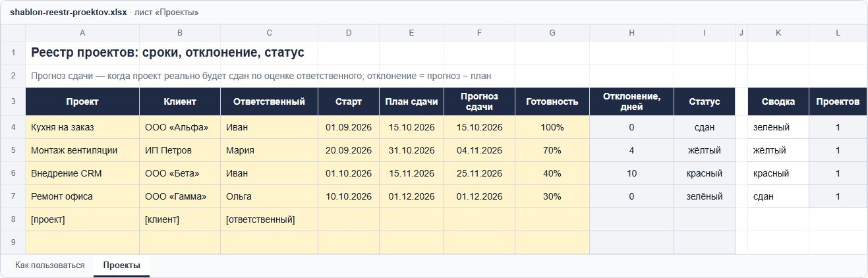Viewport: 868px width, 278px height.
Task: Select the plan date «15.11.2026»
Action: [412, 173]
